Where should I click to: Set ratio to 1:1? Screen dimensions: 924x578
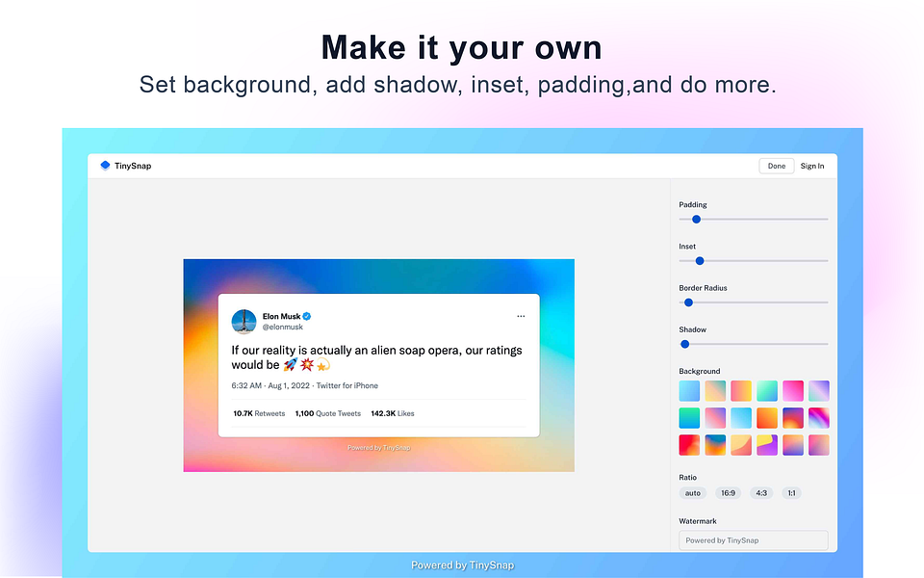(x=791, y=493)
